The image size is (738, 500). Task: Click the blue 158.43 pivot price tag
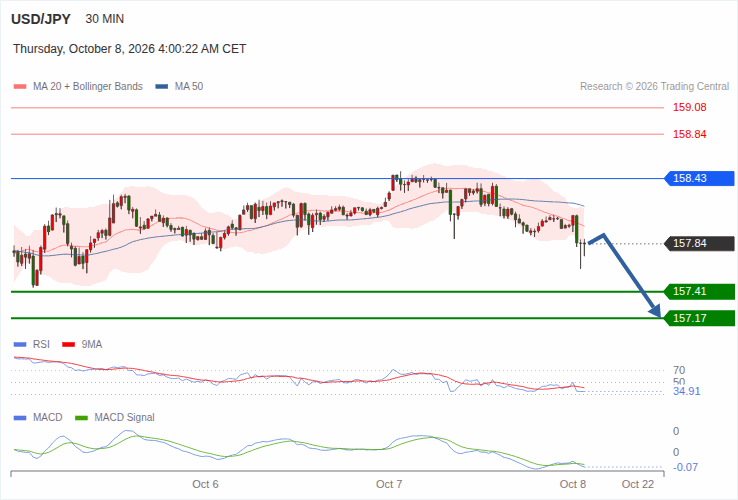(699, 178)
